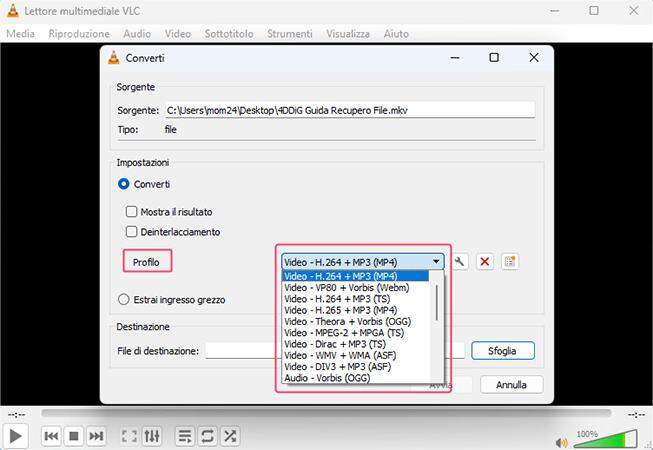The image size is (653, 450).
Task: Stop playback button
Action: [74, 436]
